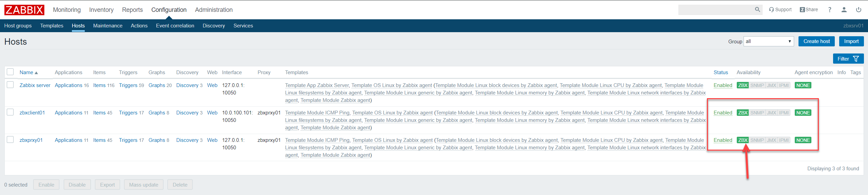Click SNMP availability badge for Zabbix server

757,85
